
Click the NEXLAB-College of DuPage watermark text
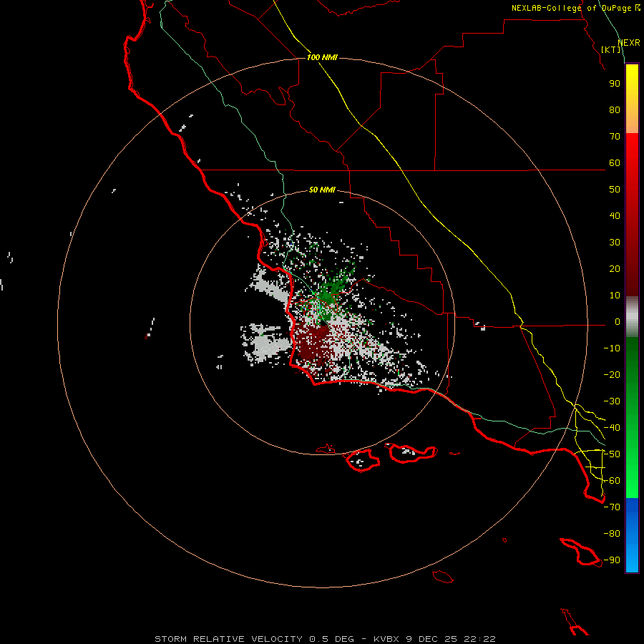[x=576, y=8]
